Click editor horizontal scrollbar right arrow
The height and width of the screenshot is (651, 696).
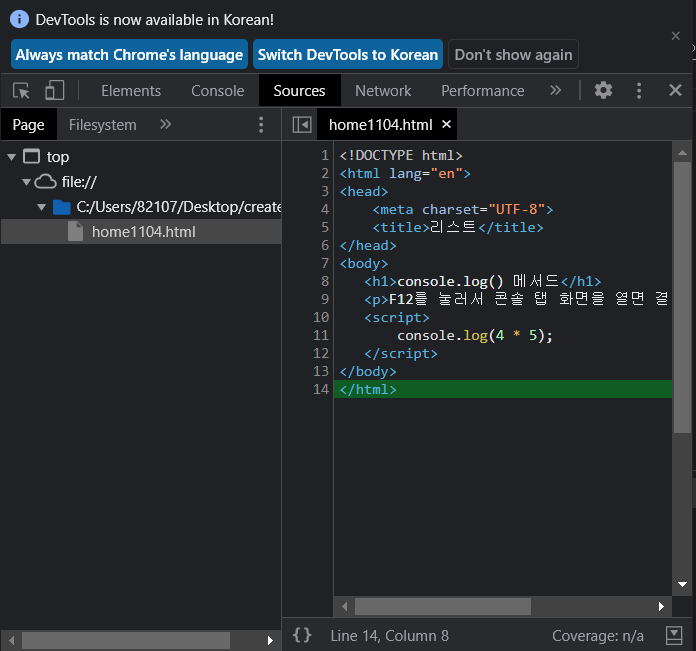[x=661, y=606]
